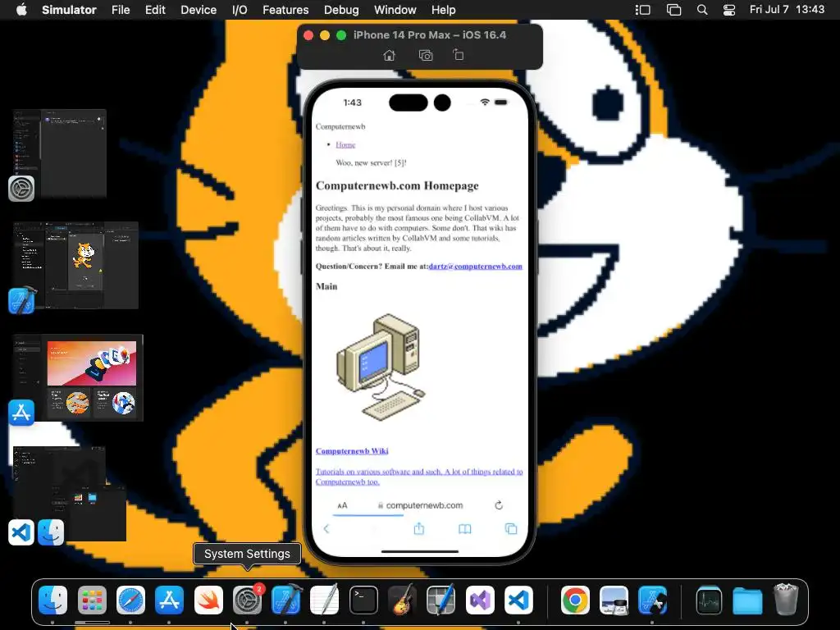Open Safari tabs overview icon in iPhone
Screen dimensions: 840x630
511,529
